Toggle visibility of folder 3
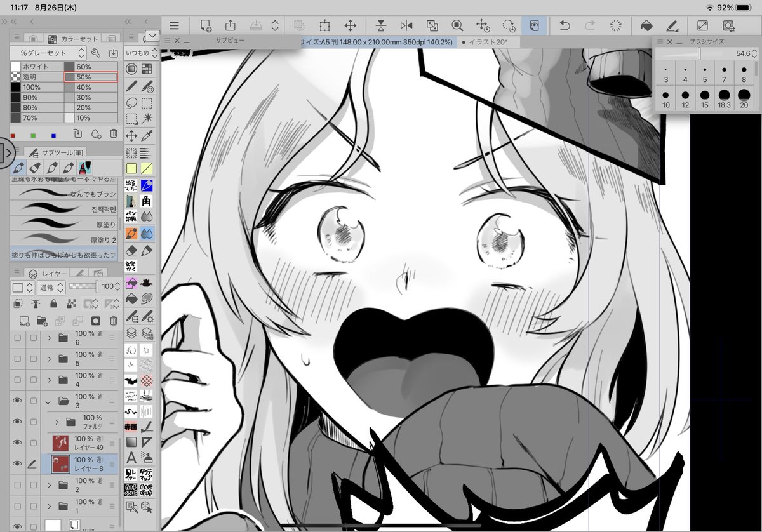Viewport: 762px width, 532px height. click(18, 401)
